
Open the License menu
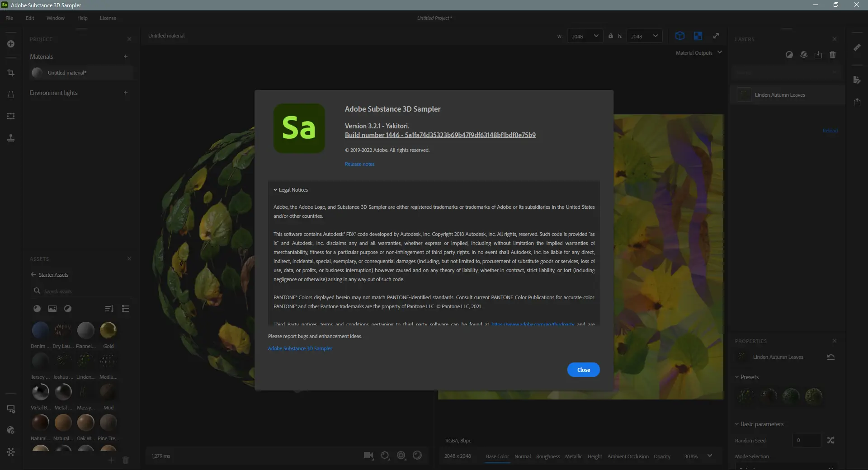pos(108,18)
